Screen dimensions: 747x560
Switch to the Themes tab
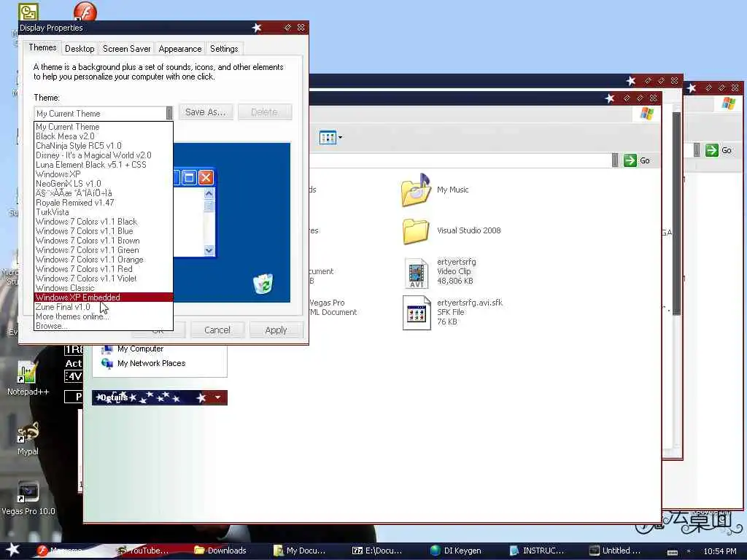tap(42, 47)
